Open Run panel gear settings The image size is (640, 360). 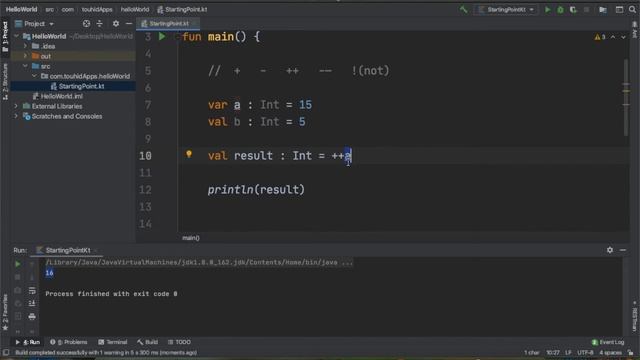click(x=610, y=250)
